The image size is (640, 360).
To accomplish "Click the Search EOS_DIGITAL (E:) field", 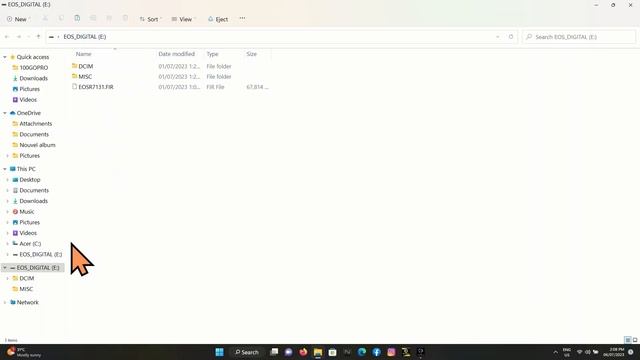I will pyautogui.click(x=579, y=37).
